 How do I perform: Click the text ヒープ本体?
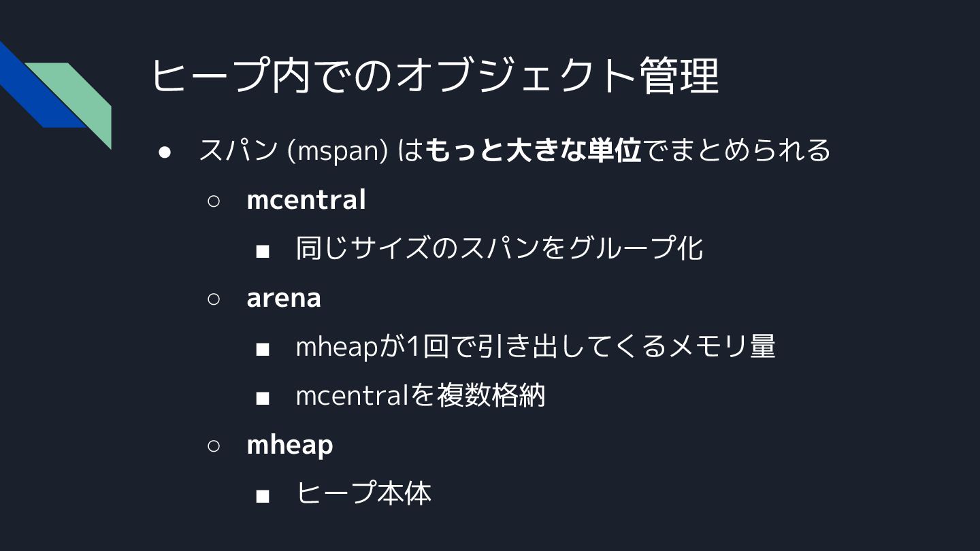(x=363, y=493)
